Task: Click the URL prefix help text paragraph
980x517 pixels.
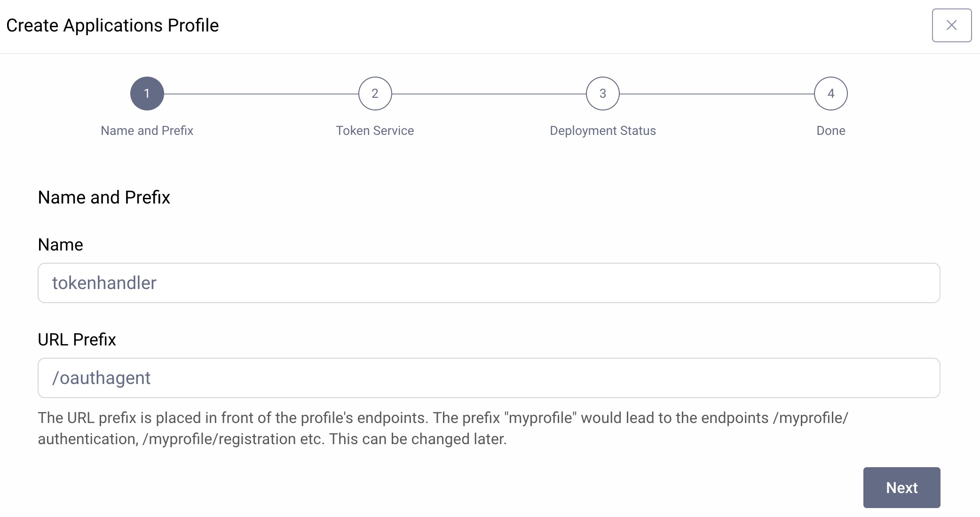Action: 442,428
